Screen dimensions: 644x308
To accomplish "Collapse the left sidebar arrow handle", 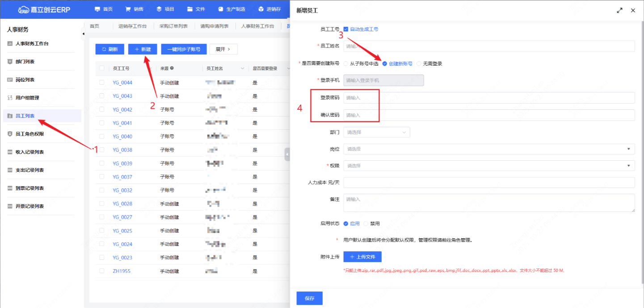I will point(83,34).
